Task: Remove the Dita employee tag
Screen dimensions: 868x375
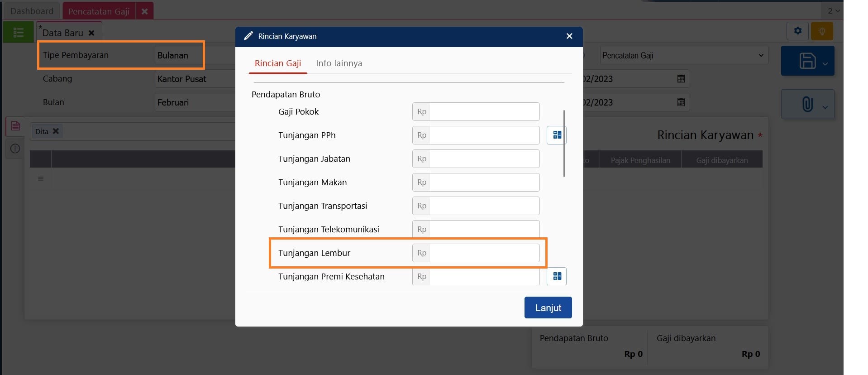Action: coord(56,131)
